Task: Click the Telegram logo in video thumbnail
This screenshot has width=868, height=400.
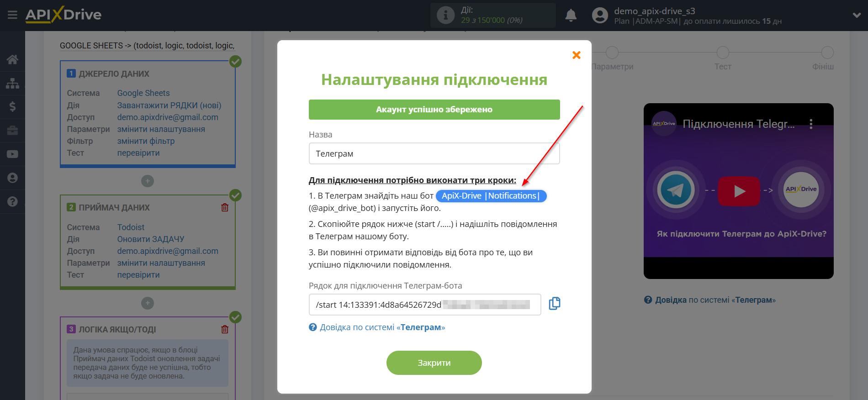Action: [x=676, y=190]
